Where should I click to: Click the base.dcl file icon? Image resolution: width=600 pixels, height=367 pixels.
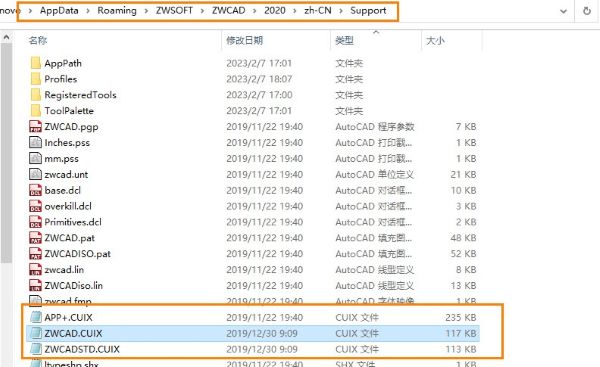pos(36,190)
